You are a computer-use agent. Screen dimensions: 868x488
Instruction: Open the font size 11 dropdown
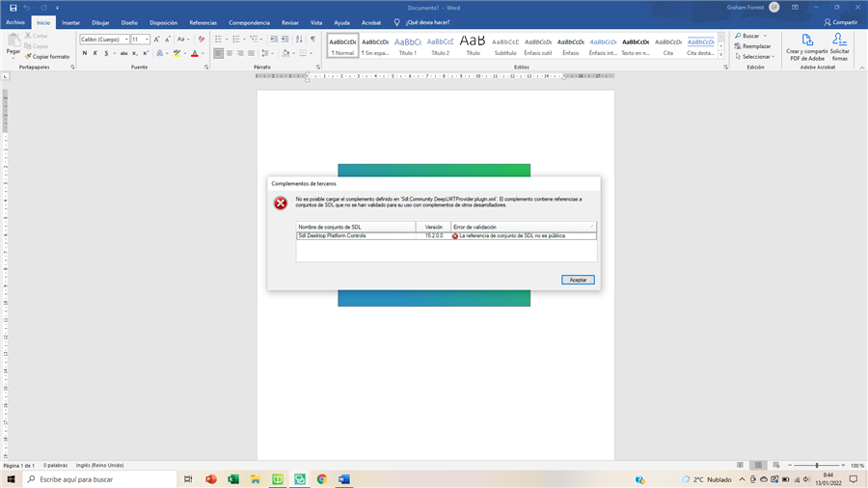pyautogui.click(x=147, y=40)
